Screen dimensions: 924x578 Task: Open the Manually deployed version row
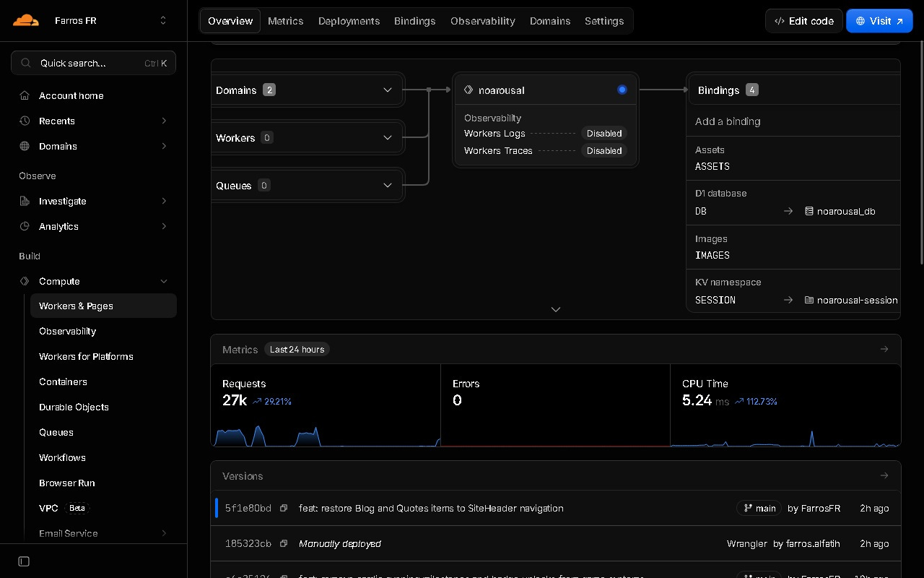click(556, 543)
